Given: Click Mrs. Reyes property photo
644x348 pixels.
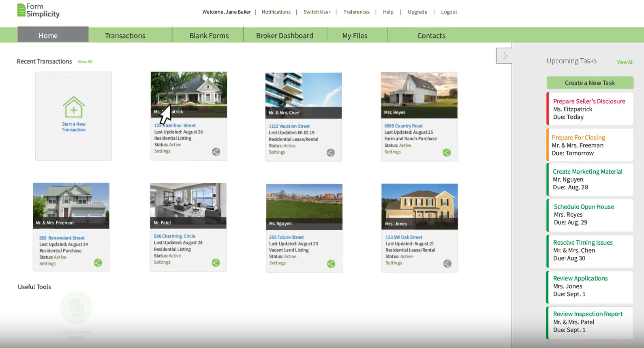Looking at the screenshot, I should (x=419, y=95).
